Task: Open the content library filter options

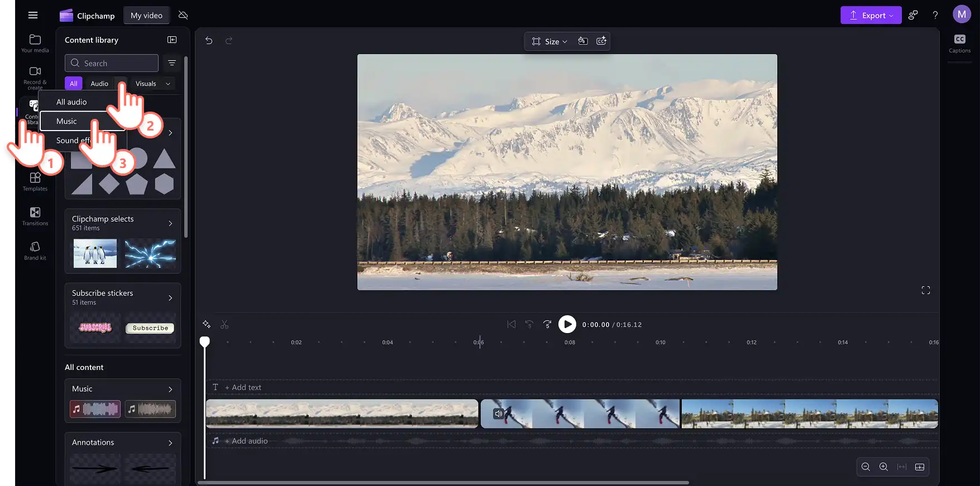Action: pyautogui.click(x=172, y=63)
